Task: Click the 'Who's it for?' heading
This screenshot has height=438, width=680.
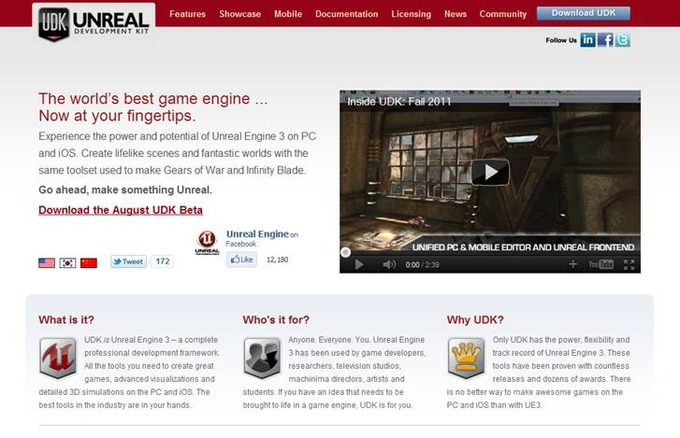Action: (276, 320)
